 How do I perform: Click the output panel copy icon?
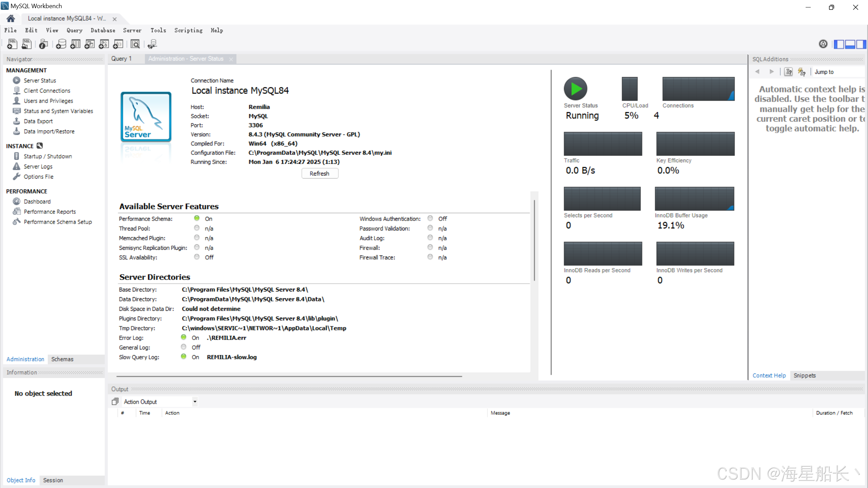[115, 402]
